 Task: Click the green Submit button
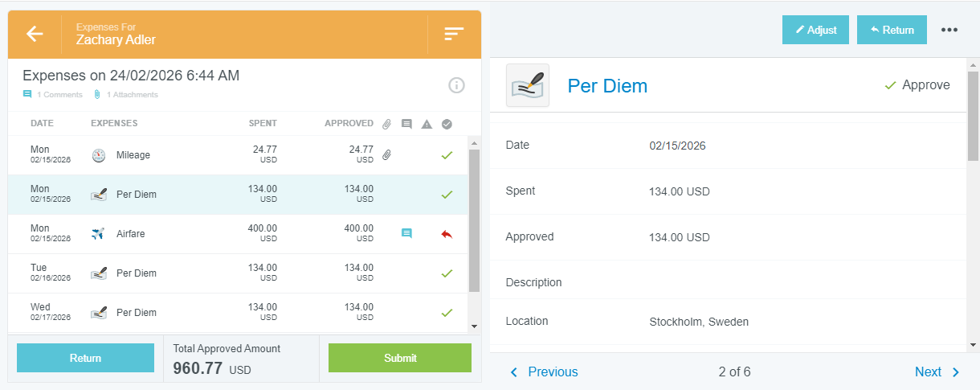tap(400, 358)
